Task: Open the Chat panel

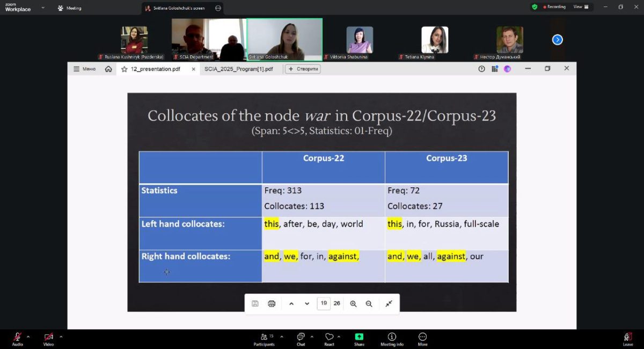Action: pos(301,337)
